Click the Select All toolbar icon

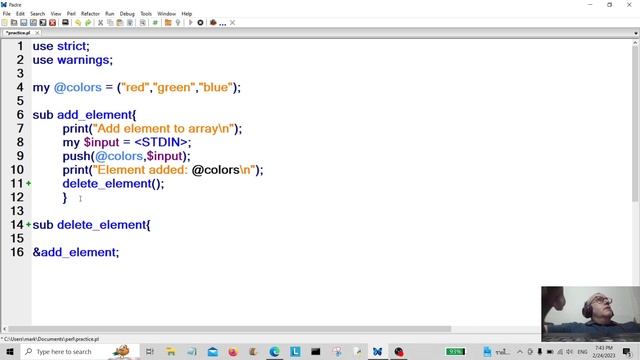coord(129,23)
